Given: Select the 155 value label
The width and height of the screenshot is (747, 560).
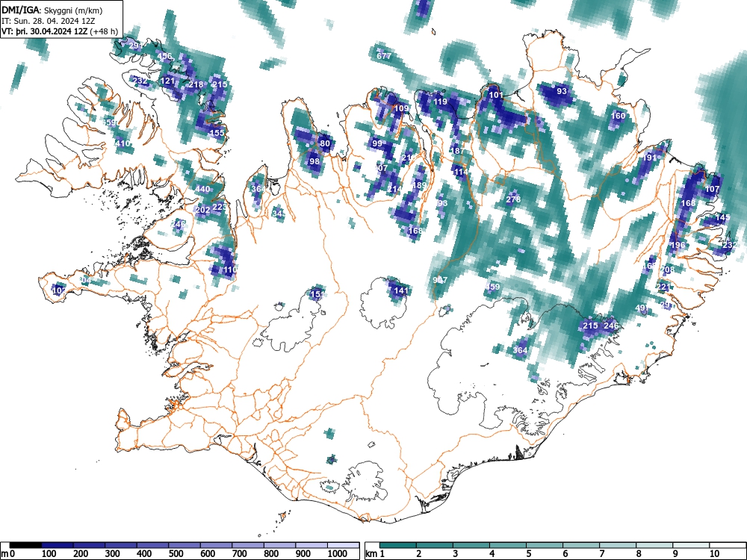Looking at the screenshot, I should pos(217,133).
